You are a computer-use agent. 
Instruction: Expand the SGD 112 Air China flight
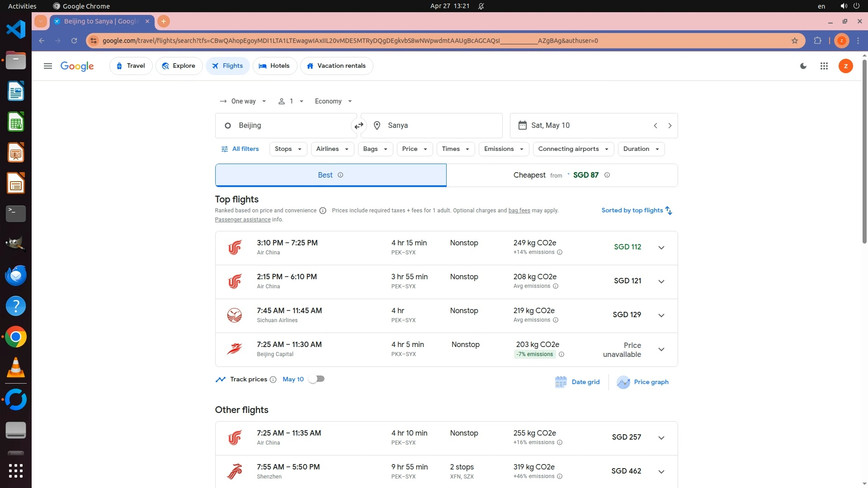661,248
